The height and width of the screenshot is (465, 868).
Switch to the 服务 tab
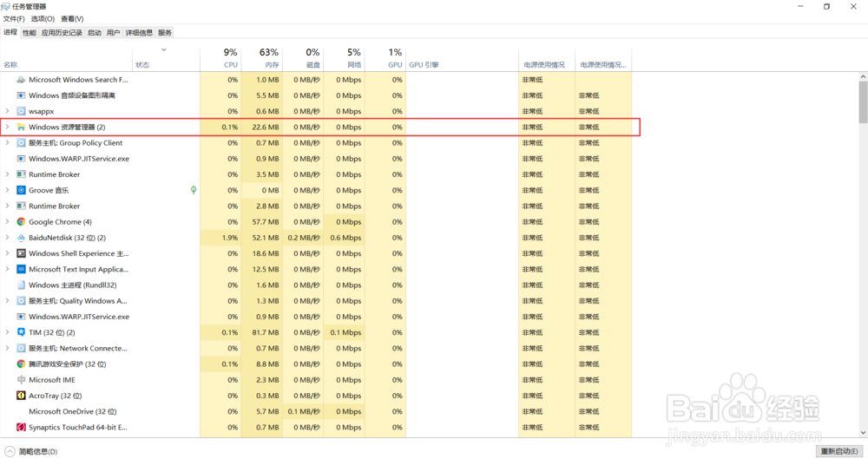(x=165, y=33)
